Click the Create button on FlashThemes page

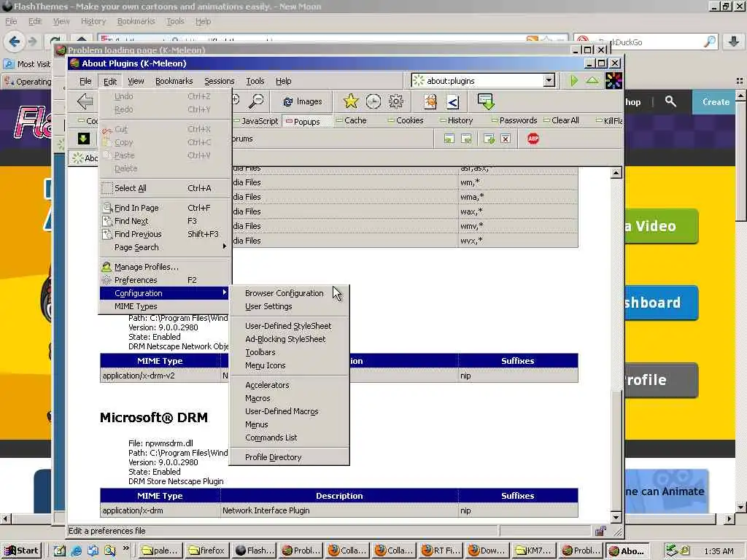coord(716,102)
